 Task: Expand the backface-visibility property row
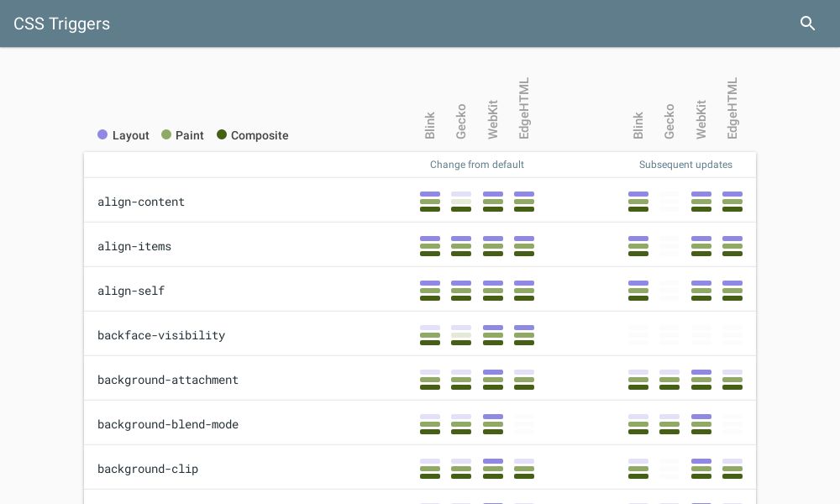(161, 335)
